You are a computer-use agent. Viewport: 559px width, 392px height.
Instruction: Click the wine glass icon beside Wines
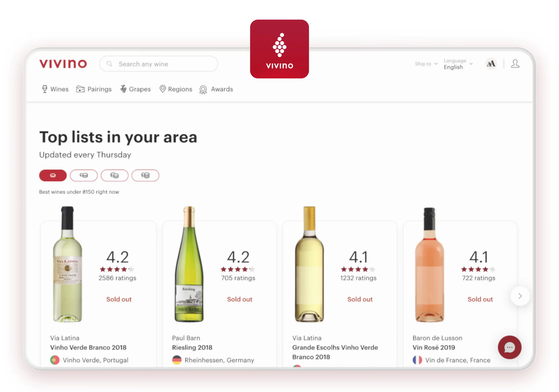click(45, 89)
